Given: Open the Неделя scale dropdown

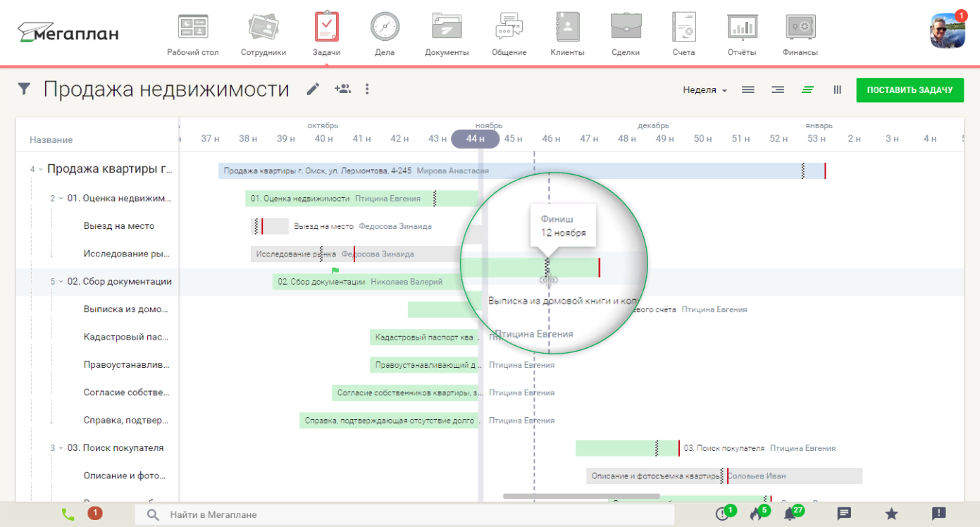Looking at the screenshot, I should [x=705, y=90].
